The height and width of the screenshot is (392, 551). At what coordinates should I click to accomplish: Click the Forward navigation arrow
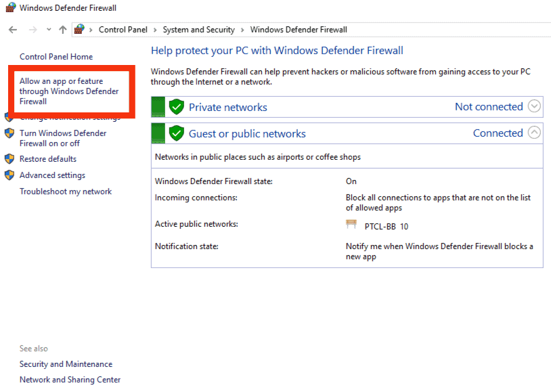pyautogui.click(x=32, y=30)
